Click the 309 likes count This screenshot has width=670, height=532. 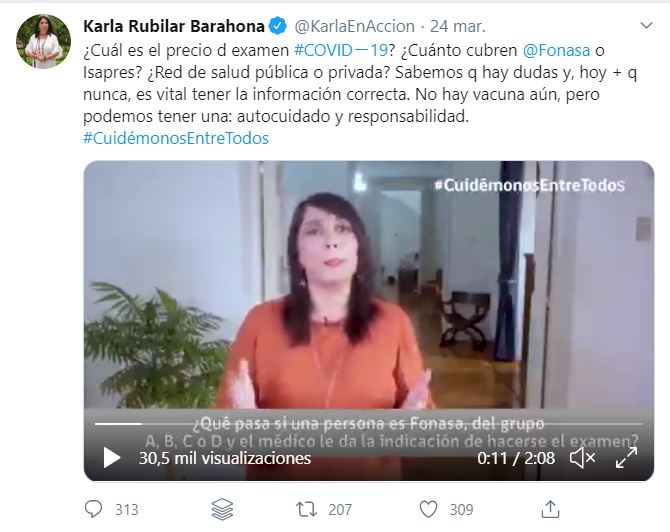(x=461, y=509)
